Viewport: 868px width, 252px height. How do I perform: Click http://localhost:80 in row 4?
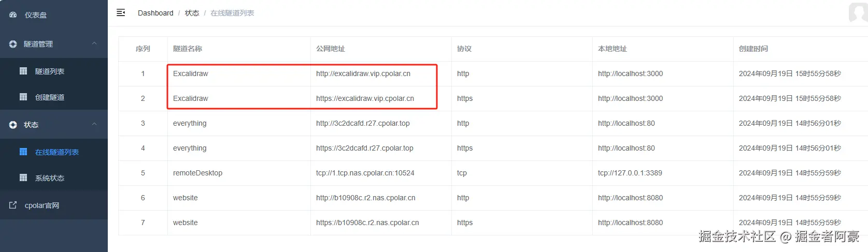tap(627, 148)
